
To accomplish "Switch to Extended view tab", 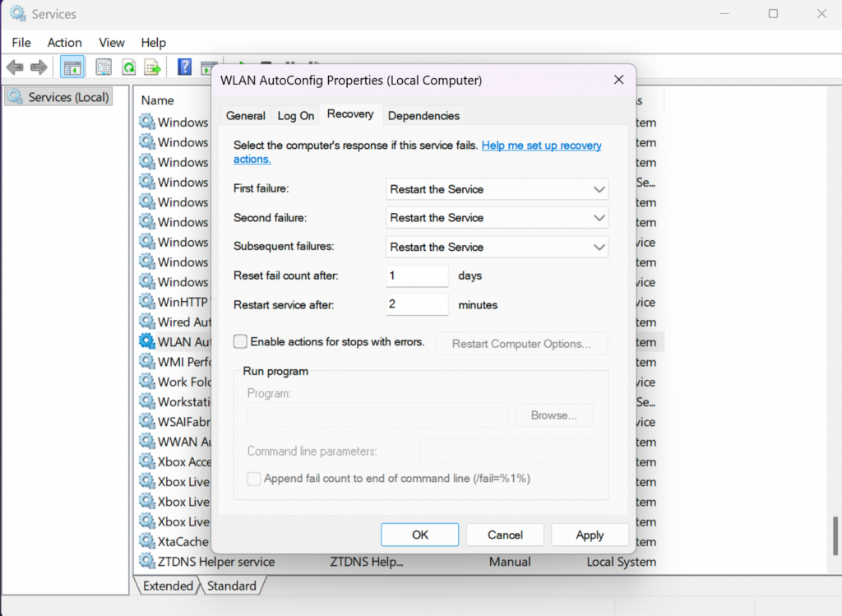I will [168, 586].
